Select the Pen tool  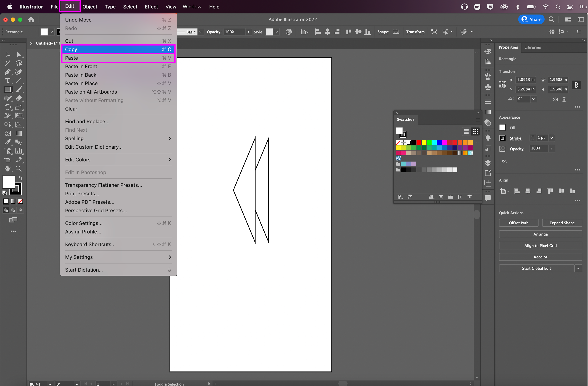[x=7, y=72]
